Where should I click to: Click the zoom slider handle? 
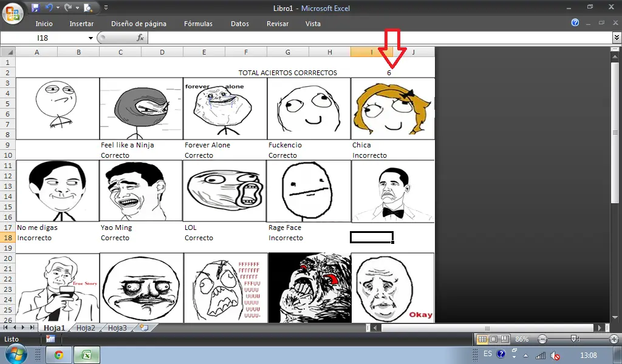(x=573, y=339)
